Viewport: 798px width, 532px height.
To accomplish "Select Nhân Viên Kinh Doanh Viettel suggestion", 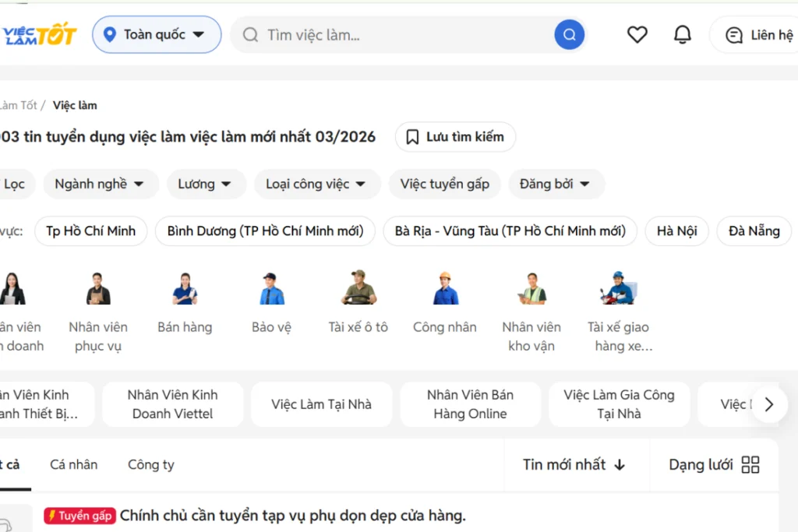I will (172, 404).
